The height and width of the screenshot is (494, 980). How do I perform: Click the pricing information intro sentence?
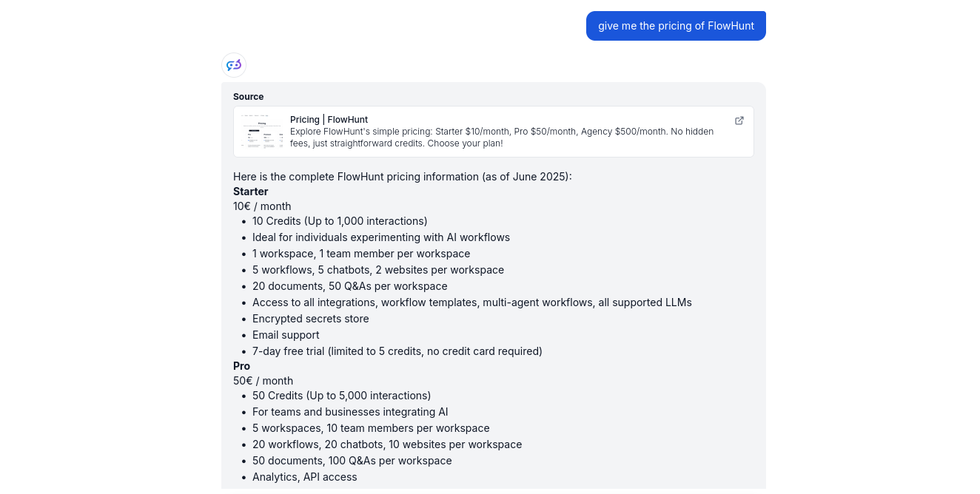click(402, 176)
